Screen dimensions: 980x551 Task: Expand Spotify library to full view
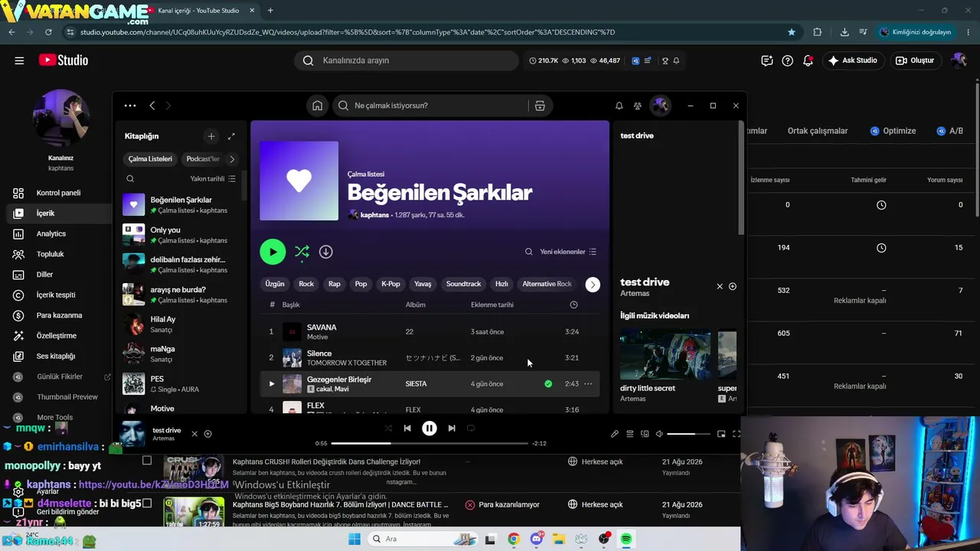pos(231,136)
